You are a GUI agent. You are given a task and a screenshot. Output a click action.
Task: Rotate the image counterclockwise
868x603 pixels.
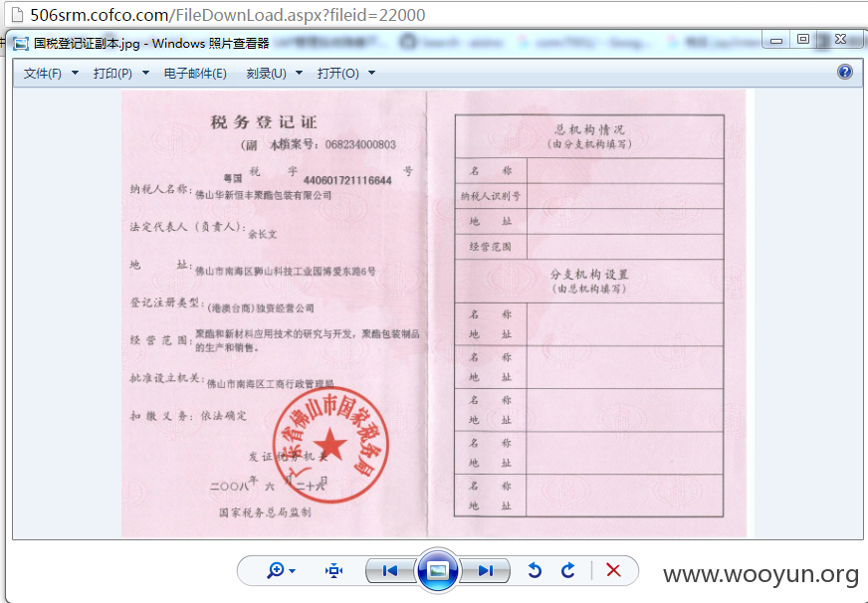pyautogui.click(x=535, y=570)
